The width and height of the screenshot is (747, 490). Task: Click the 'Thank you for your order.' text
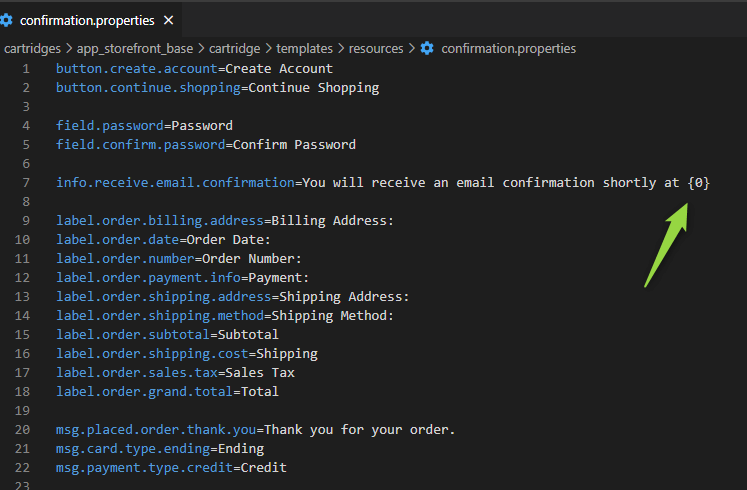pos(360,430)
